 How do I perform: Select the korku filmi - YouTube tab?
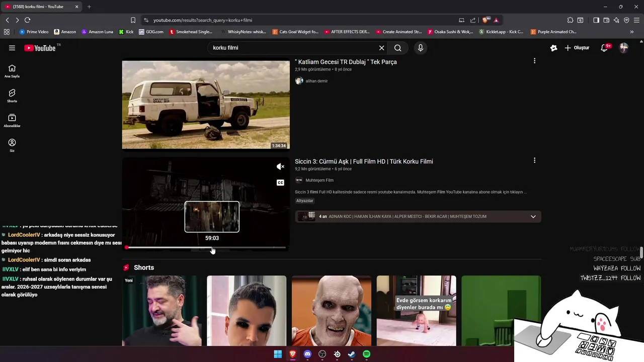point(42,7)
